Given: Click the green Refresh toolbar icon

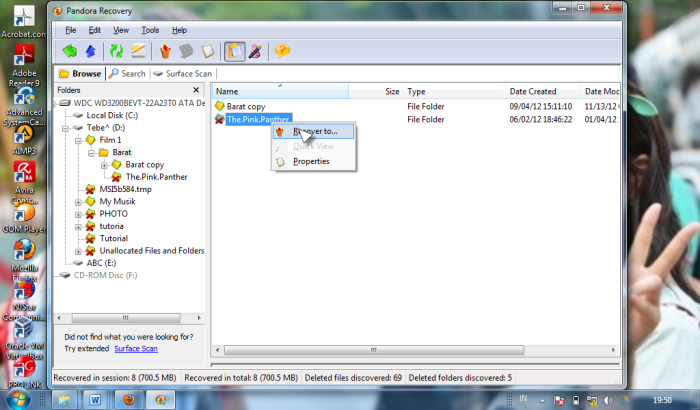Looking at the screenshot, I should click(x=117, y=51).
